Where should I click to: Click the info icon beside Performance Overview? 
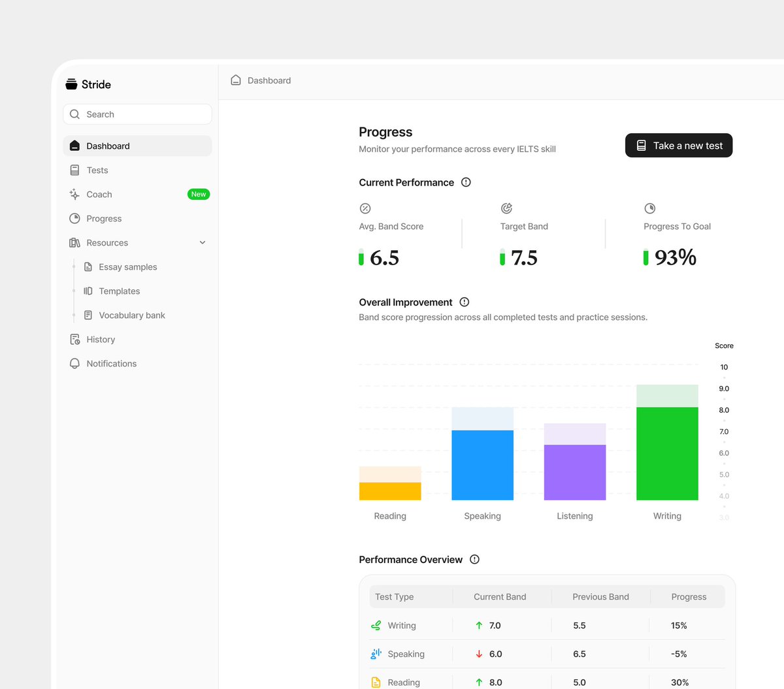(x=475, y=559)
